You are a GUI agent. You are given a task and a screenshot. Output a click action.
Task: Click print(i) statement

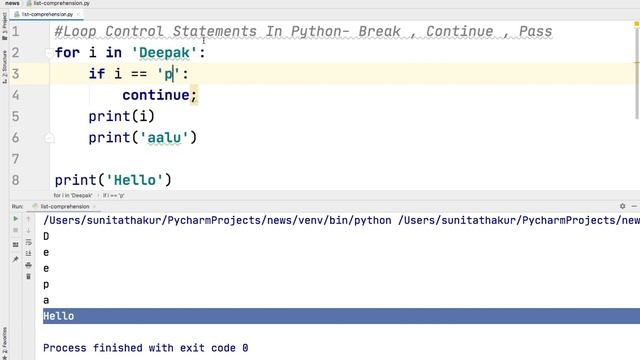(x=122, y=116)
